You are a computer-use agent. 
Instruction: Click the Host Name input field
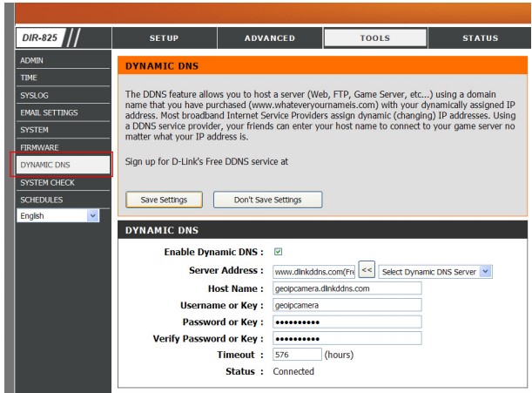(347, 288)
